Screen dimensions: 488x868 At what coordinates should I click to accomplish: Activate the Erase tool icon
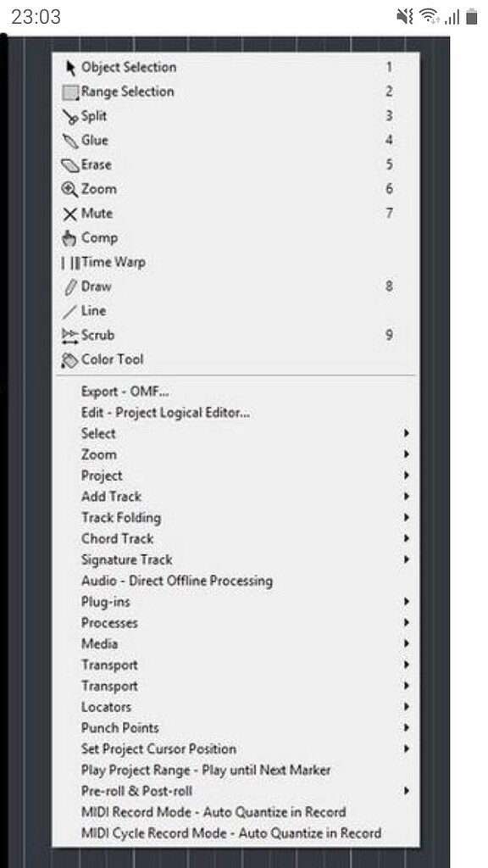70,165
